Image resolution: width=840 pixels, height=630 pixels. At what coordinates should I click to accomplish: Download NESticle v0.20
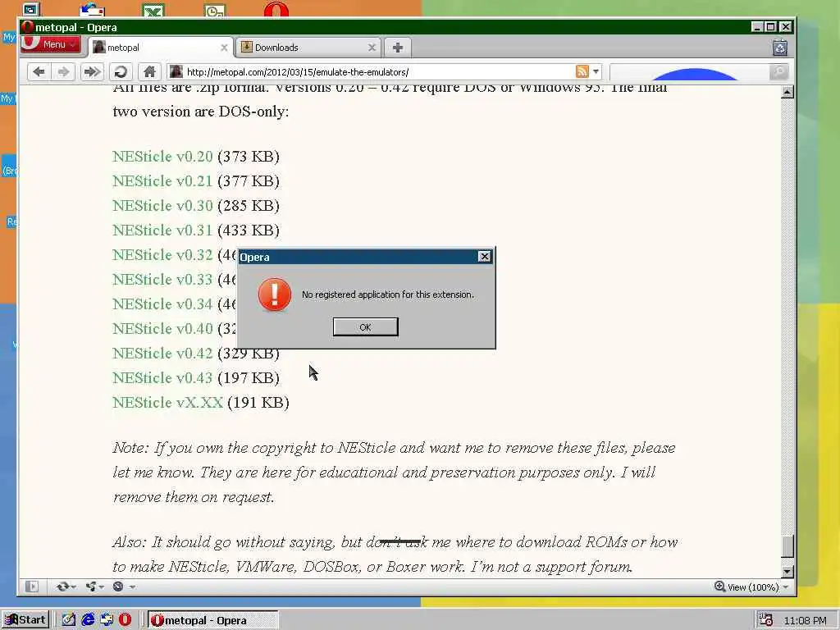pyautogui.click(x=162, y=157)
